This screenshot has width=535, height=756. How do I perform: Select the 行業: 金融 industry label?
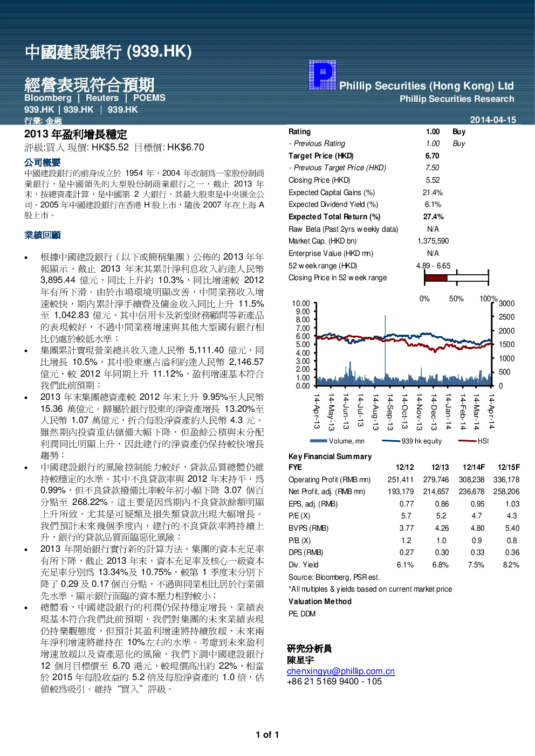43,121
